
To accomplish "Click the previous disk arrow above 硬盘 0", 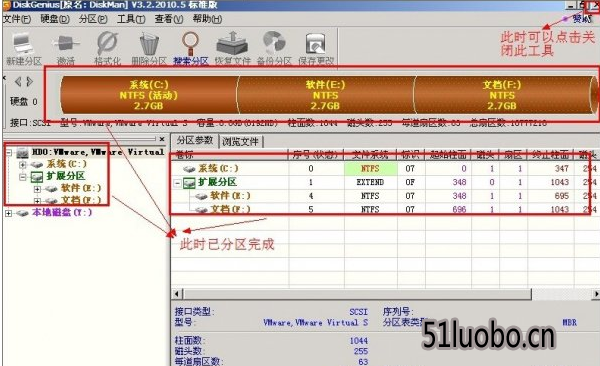I will (x=18, y=82).
